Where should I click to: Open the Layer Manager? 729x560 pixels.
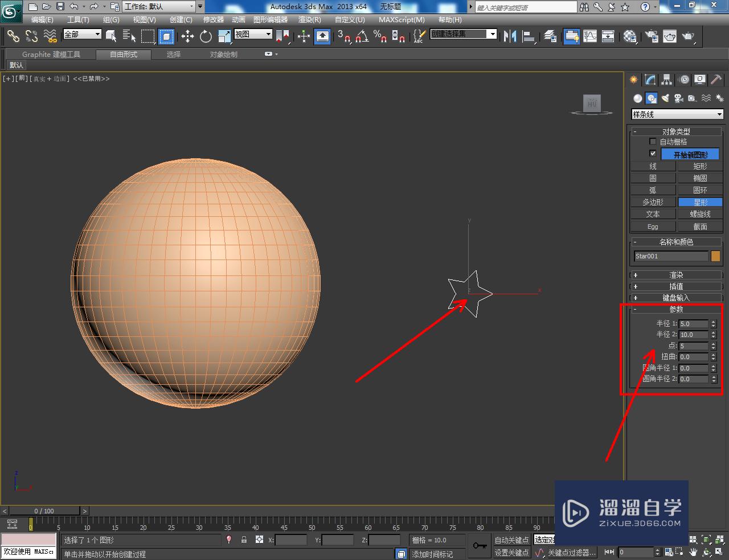[x=550, y=36]
